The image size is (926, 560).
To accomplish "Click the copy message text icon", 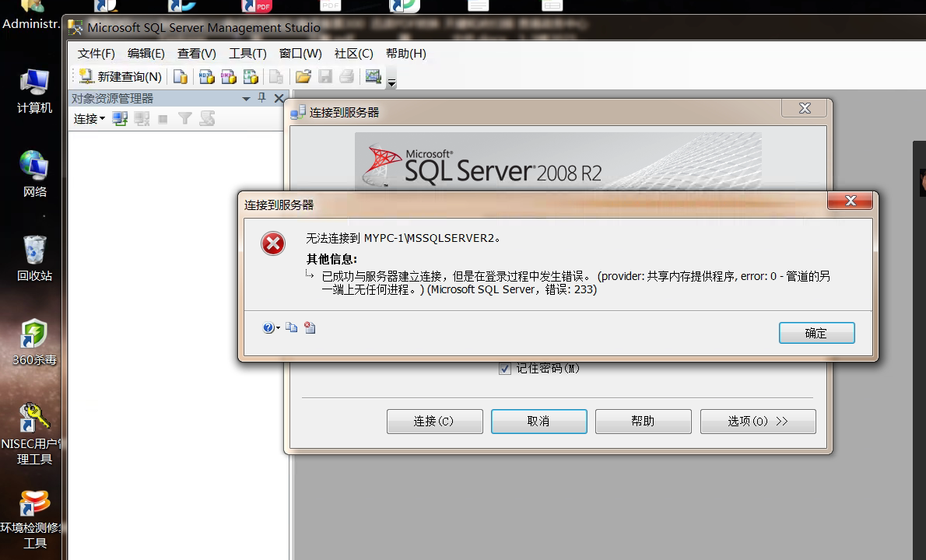I will point(291,327).
